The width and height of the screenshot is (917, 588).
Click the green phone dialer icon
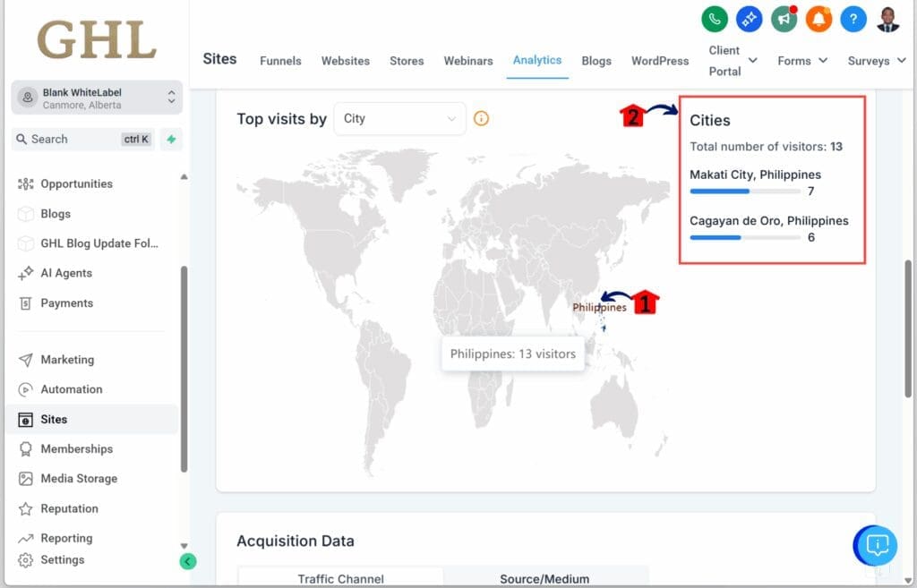pos(715,18)
